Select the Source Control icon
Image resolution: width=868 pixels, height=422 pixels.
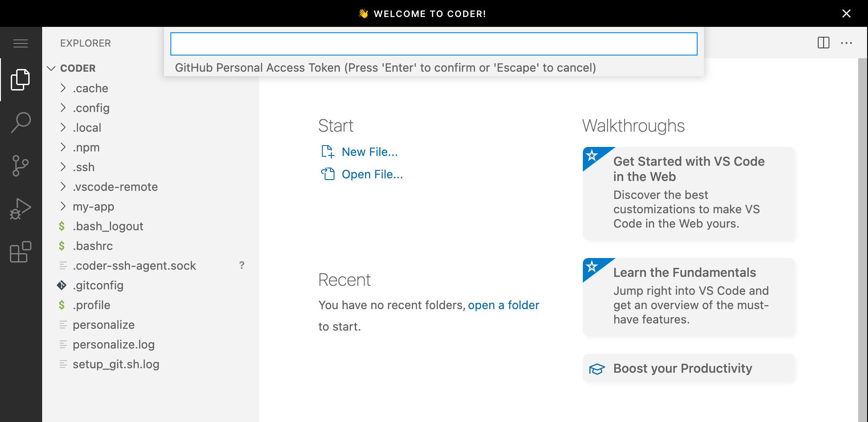tap(20, 165)
